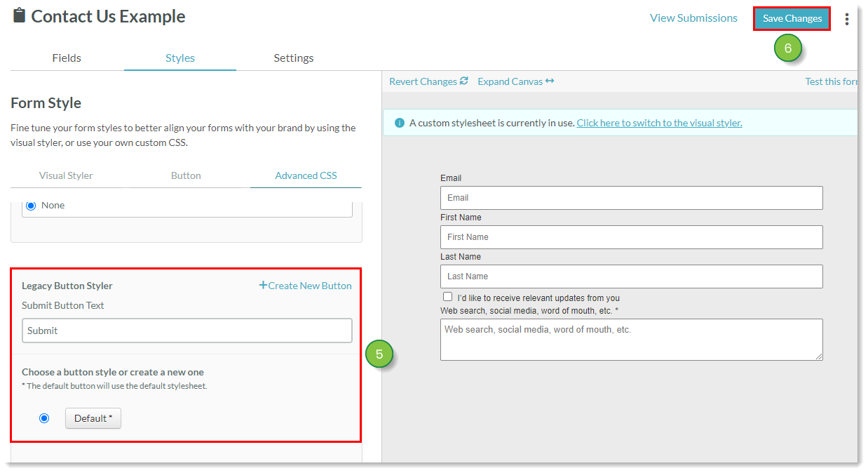Switch to Visual Styler sub-tab
The height and width of the screenshot is (473, 868).
66,175
